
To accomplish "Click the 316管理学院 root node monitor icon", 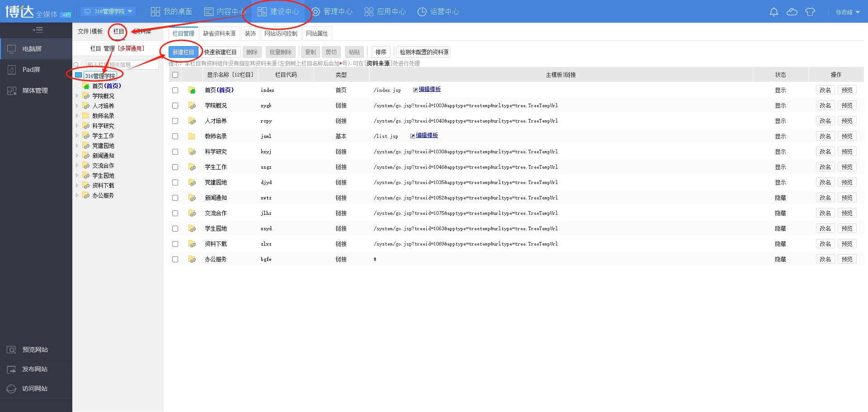I will click(79, 76).
